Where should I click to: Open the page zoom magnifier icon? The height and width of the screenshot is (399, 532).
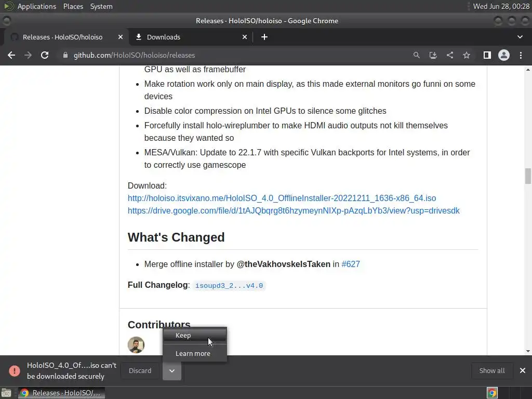coord(416,55)
